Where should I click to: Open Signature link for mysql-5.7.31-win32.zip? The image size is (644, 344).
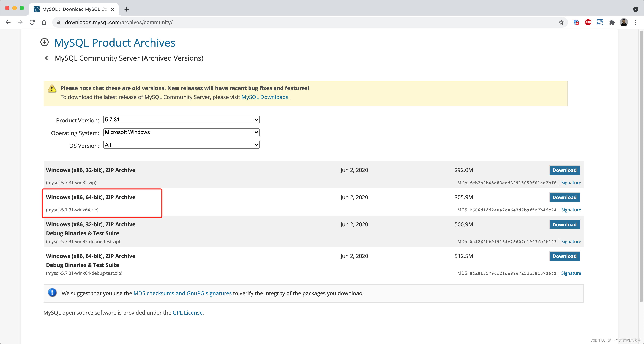coord(571,183)
